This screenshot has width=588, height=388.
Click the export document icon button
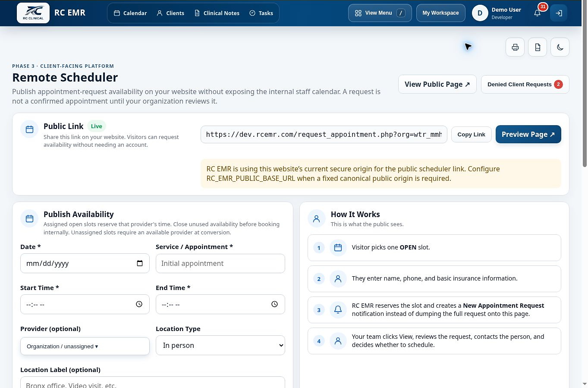tap(538, 47)
